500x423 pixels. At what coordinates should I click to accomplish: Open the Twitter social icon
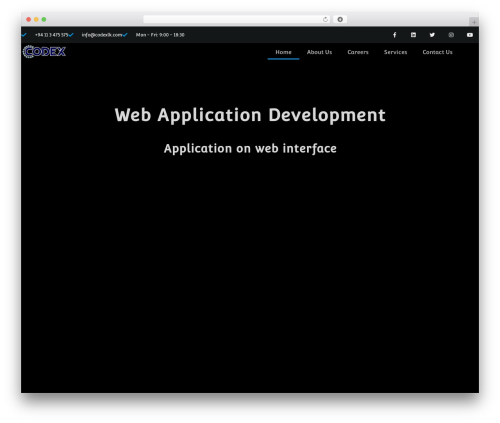coord(432,35)
